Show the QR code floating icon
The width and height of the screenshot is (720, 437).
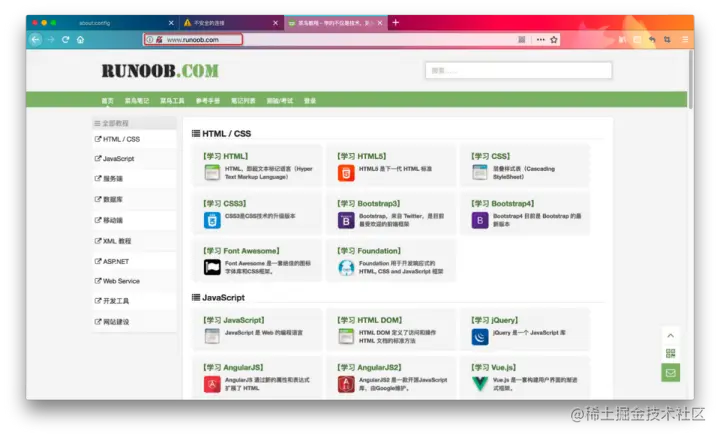coord(670,353)
